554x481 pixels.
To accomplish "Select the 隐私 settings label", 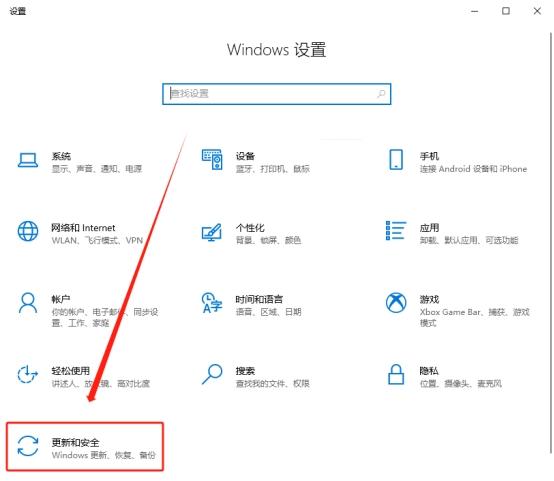I will coord(429,371).
